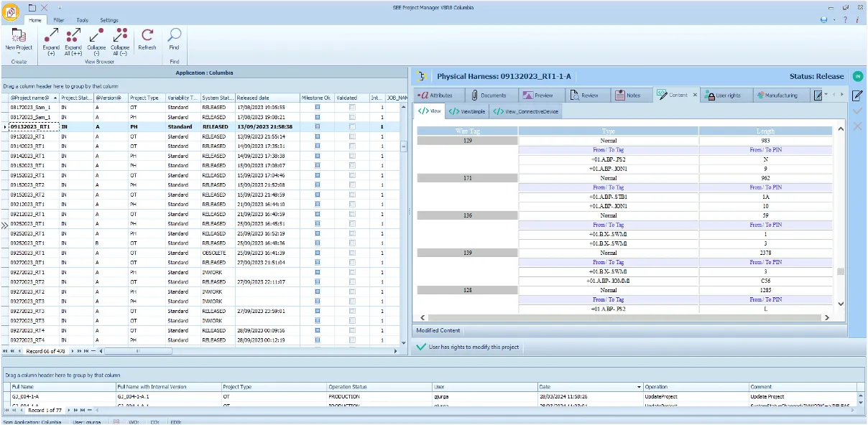Screen dimensions: 868x425
Task: Expand the collapsed left side panel chevron
Action: click(4, 225)
